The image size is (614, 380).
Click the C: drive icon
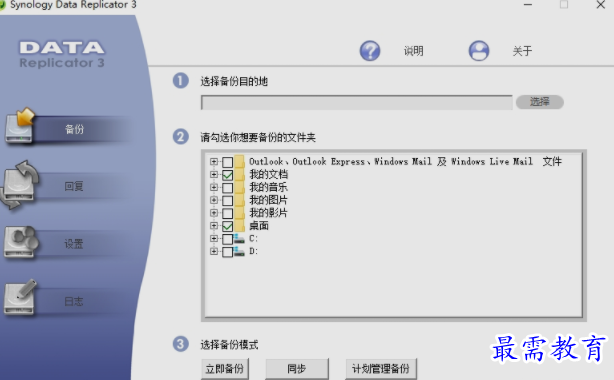tap(239, 239)
